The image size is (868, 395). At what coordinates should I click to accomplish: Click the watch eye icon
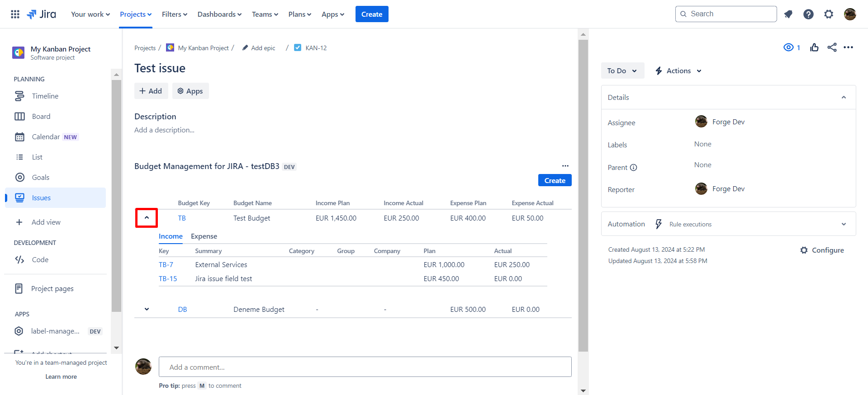(x=788, y=47)
